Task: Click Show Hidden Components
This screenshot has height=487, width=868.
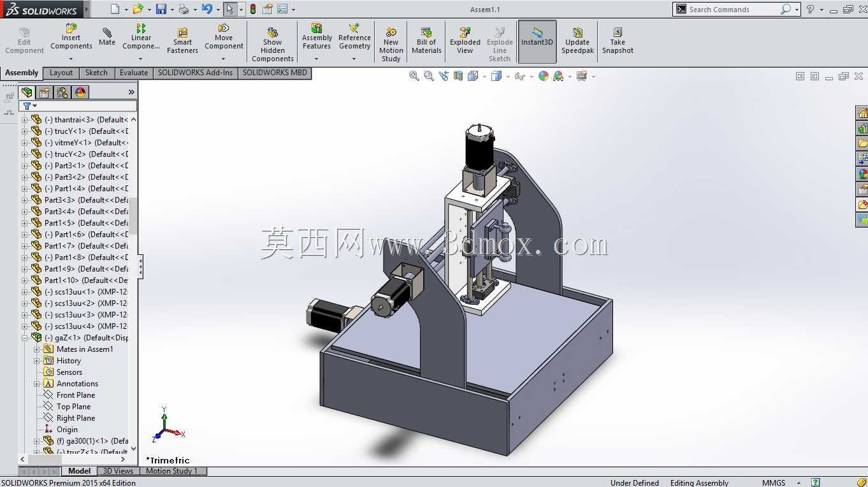Action: 272,45
